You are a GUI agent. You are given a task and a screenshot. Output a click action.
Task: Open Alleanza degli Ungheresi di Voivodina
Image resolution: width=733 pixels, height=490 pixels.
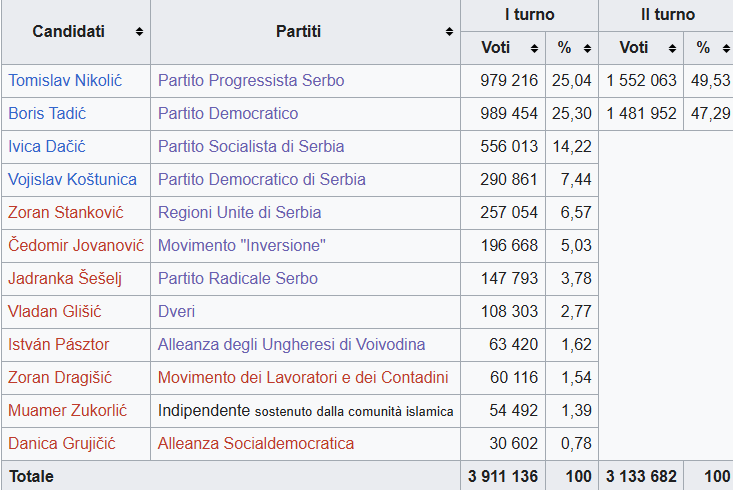pyautogui.click(x=291, y=345)
